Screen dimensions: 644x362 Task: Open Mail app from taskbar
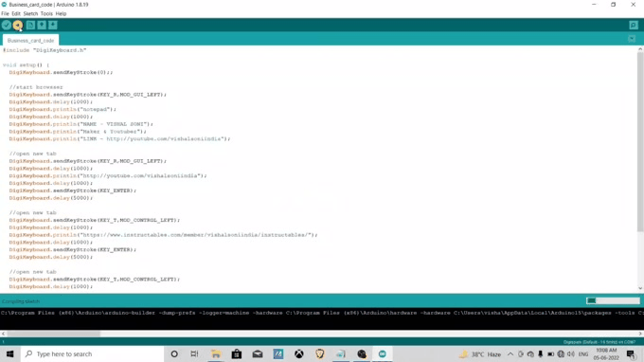pyautogui.click(x=258, y=353)
